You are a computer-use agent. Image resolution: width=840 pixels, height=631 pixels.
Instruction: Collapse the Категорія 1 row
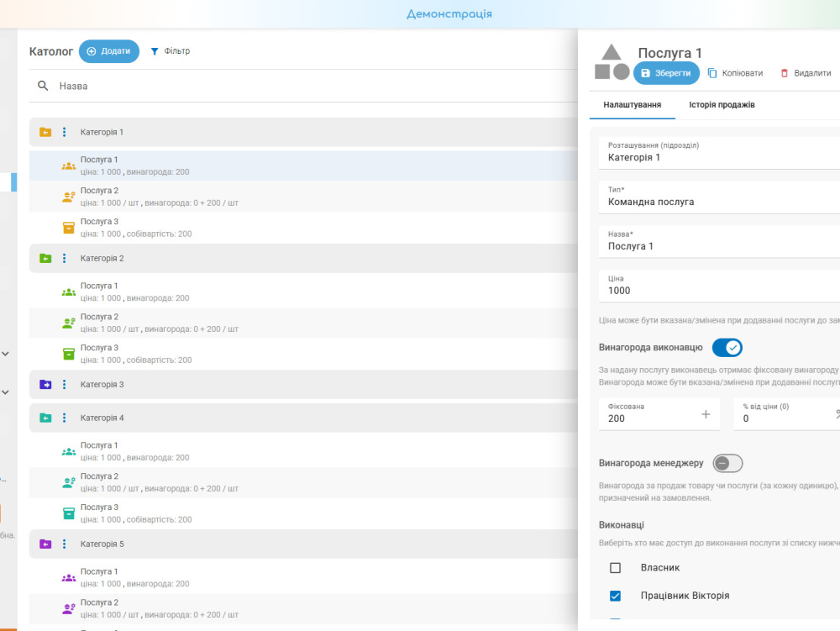[x=303, y=132]
